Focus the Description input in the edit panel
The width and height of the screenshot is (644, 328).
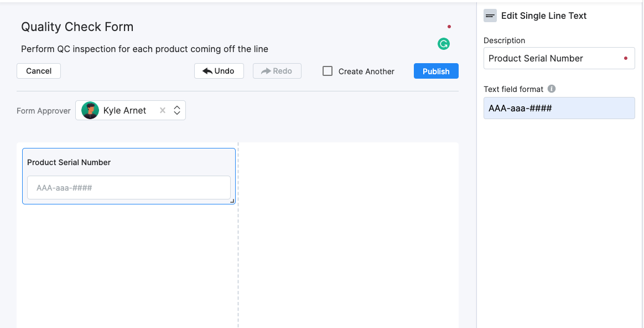[x=553, y=58]
